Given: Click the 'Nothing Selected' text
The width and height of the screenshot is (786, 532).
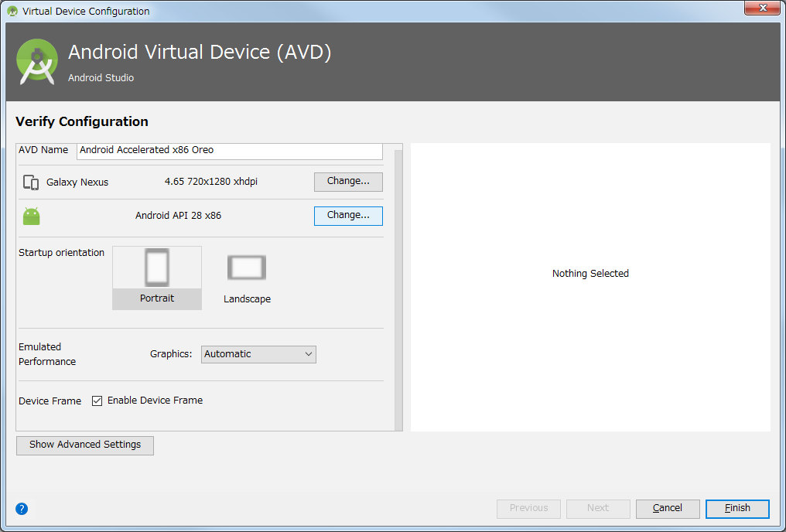Looking at the screenshot, I should coord(590,274).
